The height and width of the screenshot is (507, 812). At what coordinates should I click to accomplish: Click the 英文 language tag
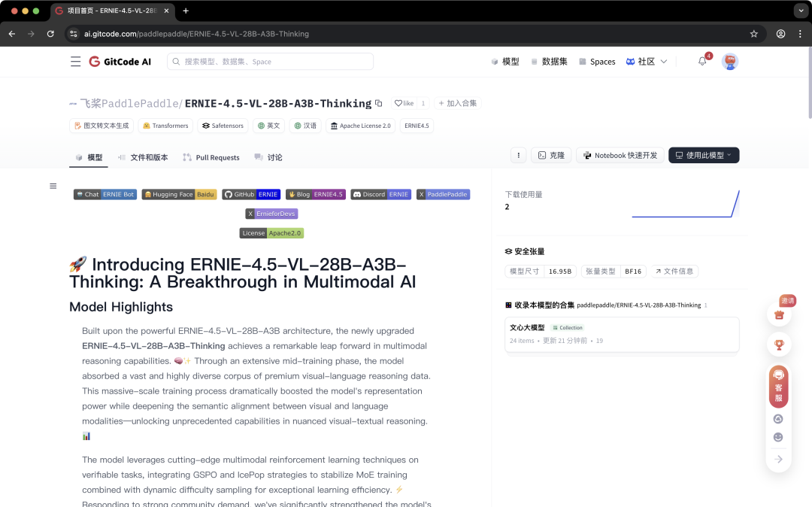(268, 126)
